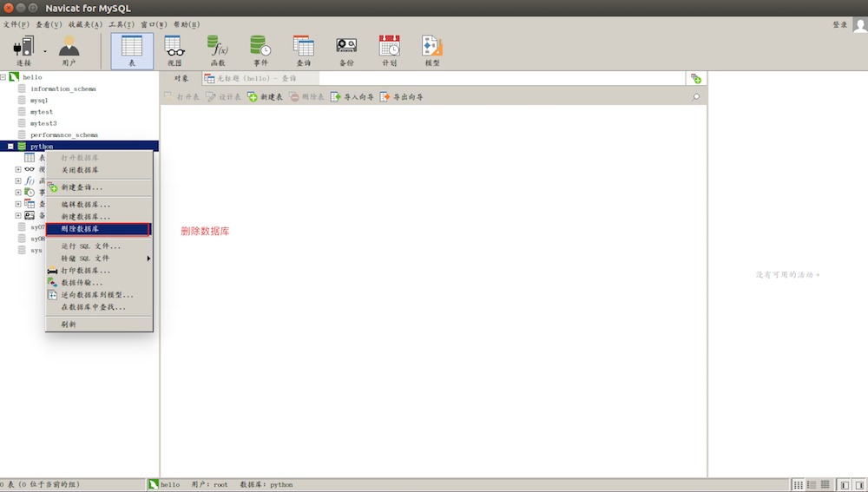Click the 新建表 (New Table) button
The height and width of the screenshot is (492, 868).
[266, 97]
